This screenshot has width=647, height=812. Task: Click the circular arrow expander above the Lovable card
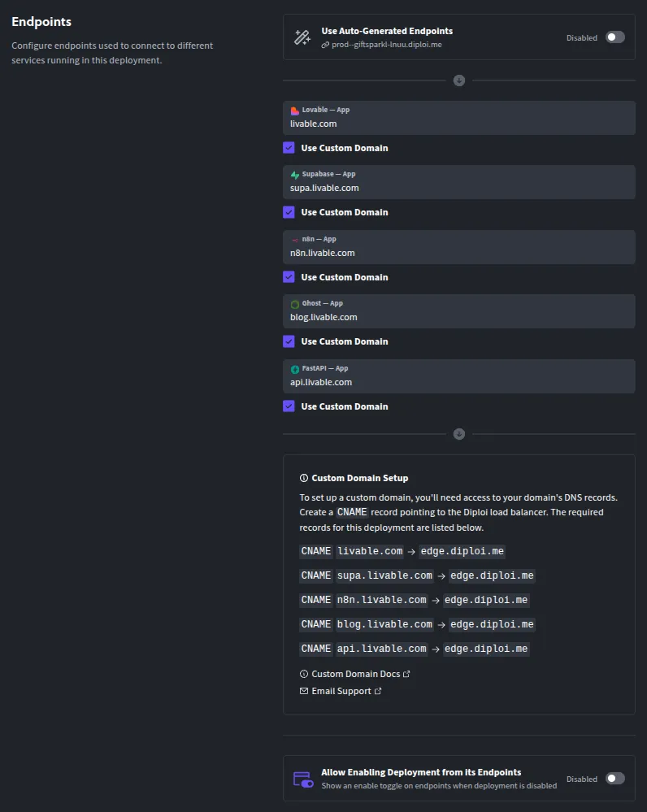(x=459, y=80)
